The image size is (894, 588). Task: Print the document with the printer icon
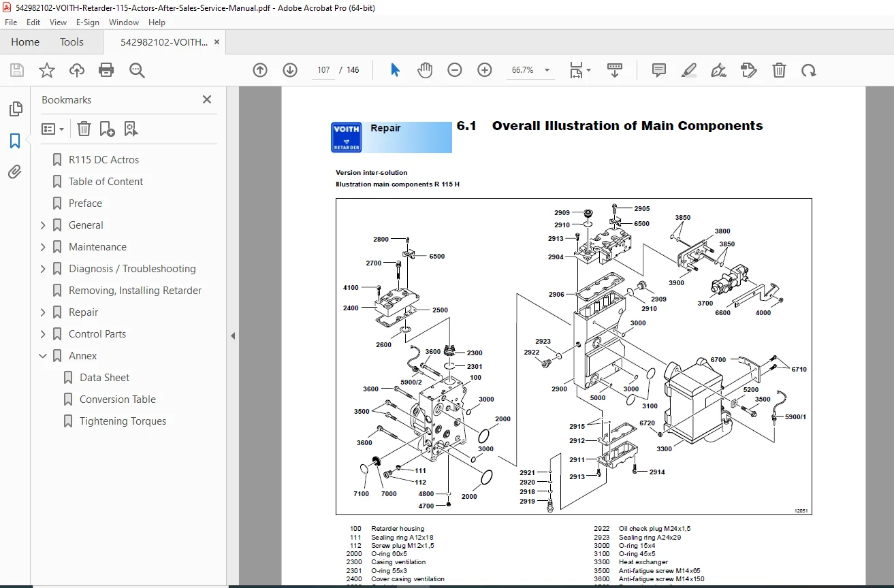coord(106,70)
